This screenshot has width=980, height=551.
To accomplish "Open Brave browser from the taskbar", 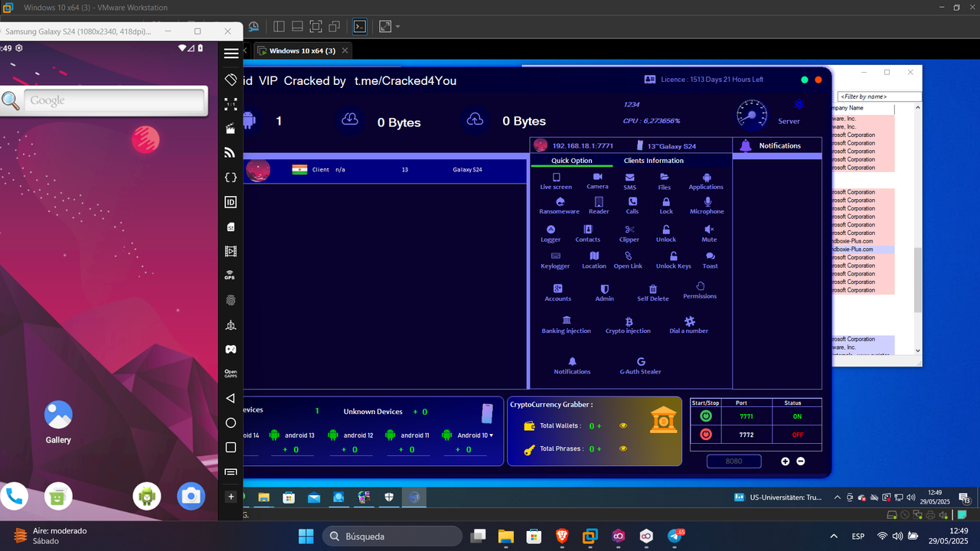I will click(562, 536).
